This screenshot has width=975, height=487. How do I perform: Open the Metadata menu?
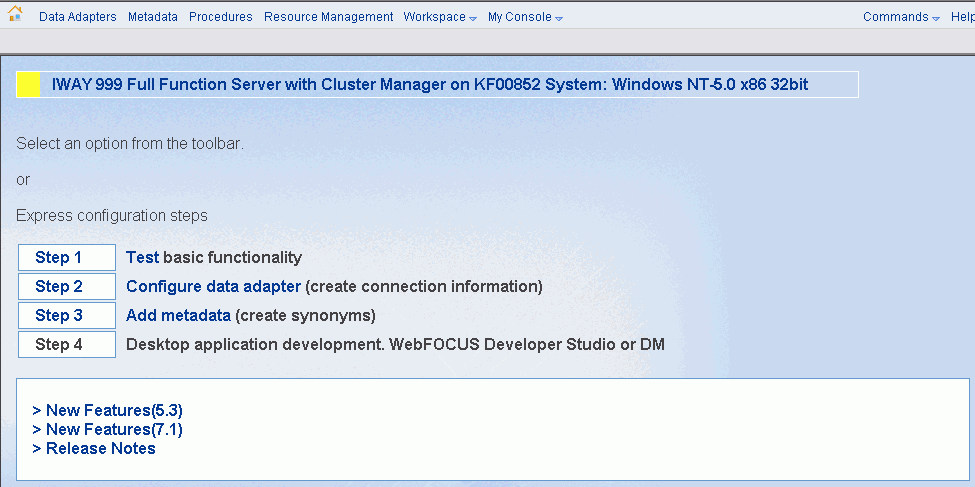pyautogui.click(x=153, y=17)
